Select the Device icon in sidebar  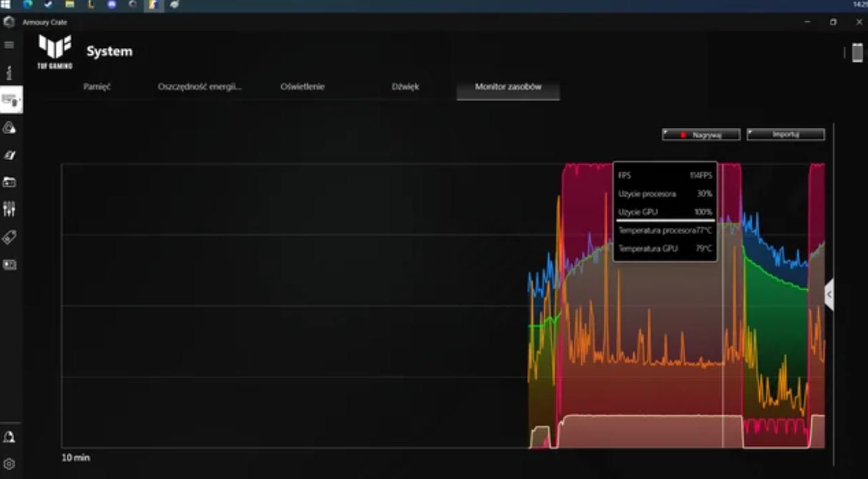11,99
